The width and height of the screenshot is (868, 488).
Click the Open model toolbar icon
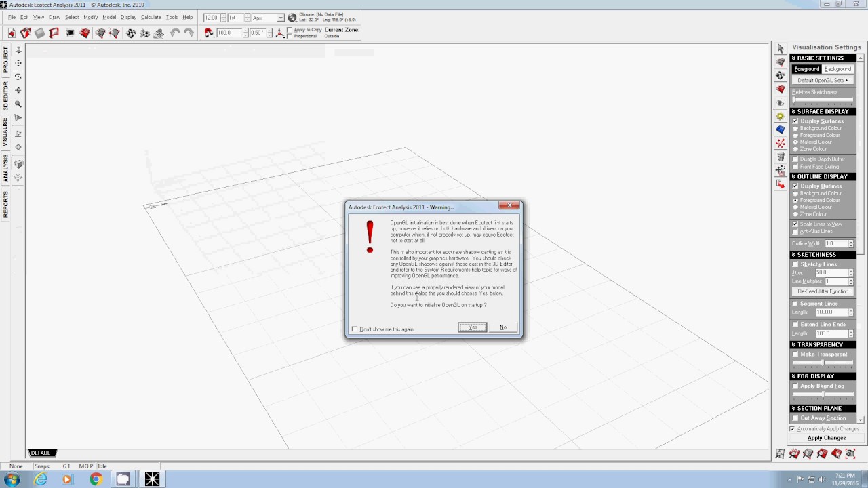tap(26, 33)
